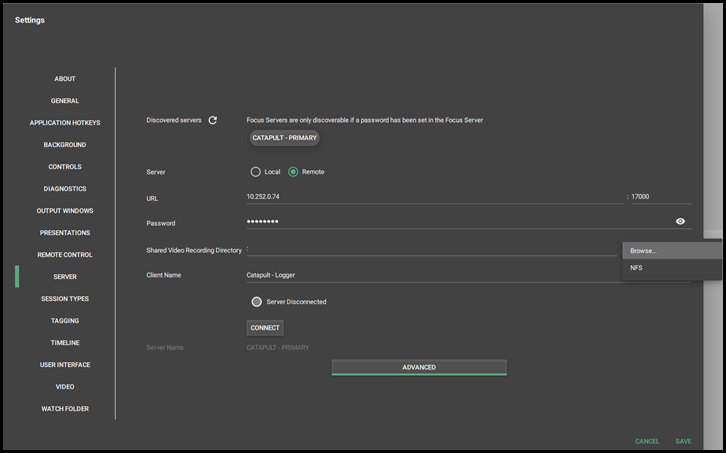Choose Browse... from the directory menu

click(672, 251)
